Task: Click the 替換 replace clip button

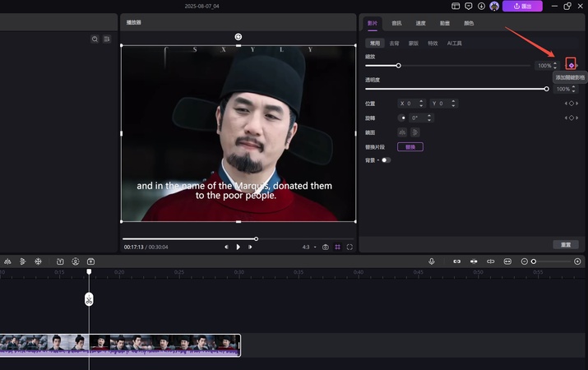Action: 410,147
